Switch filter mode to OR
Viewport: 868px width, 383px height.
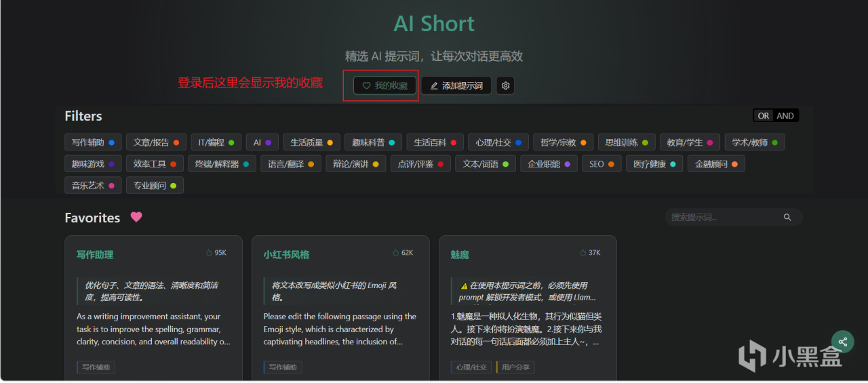(x=764, y=116)
